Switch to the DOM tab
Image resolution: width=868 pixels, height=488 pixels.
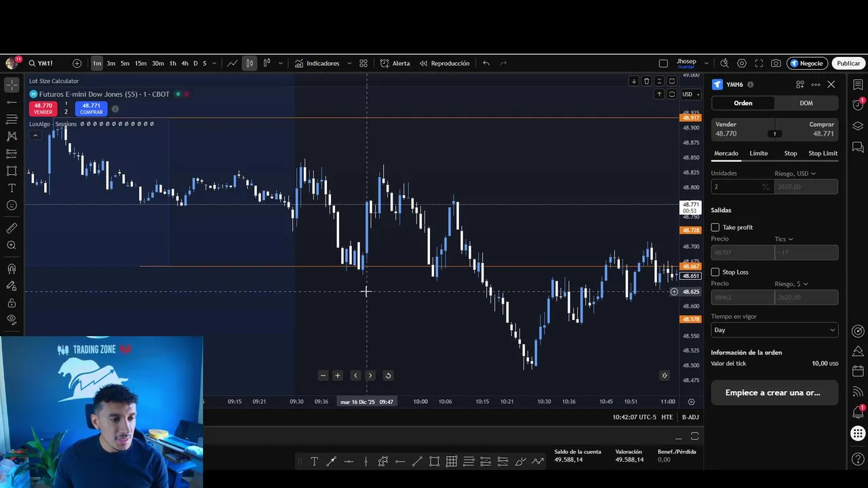[806, 103]
